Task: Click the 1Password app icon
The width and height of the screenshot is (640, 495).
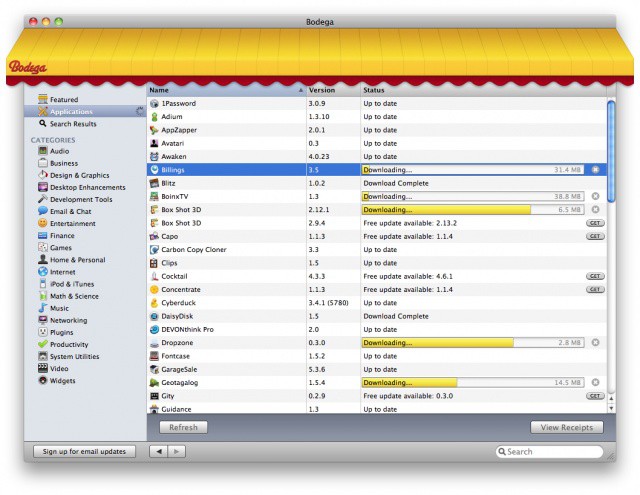Action: [154, 103]
